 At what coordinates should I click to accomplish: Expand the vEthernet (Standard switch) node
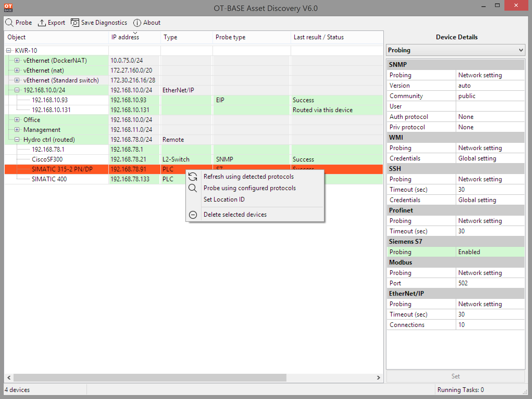click(x=17, y=80)
